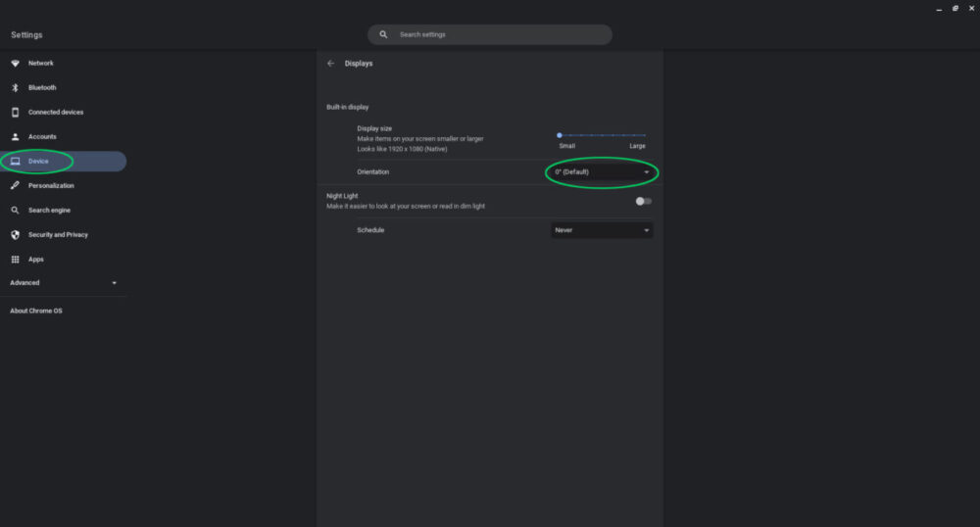Image resolution: width=980 pixels, height=527 pixels.
Task: Click the Security and Privacy shield icon
Action: click(x=15, y=235)
